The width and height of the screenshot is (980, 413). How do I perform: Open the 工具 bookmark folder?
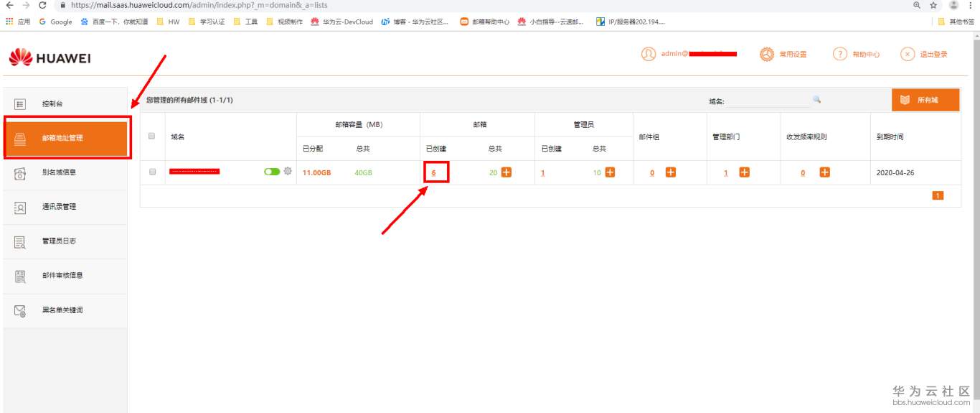(246, 22)
